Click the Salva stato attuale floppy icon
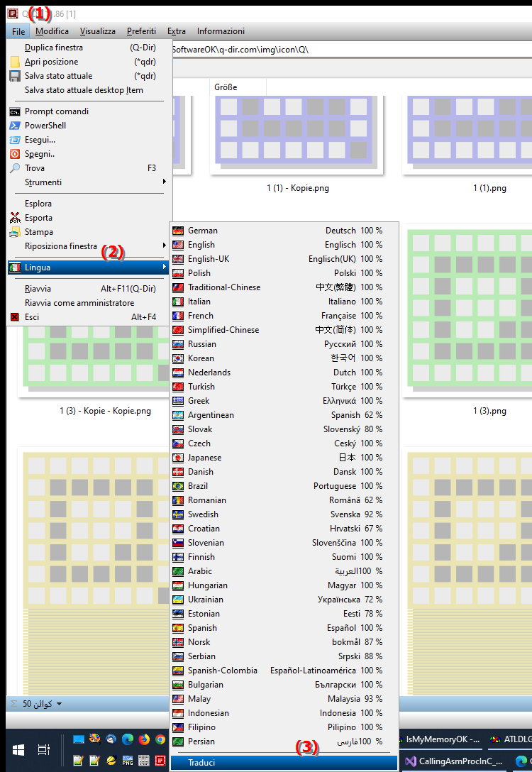 16,77
